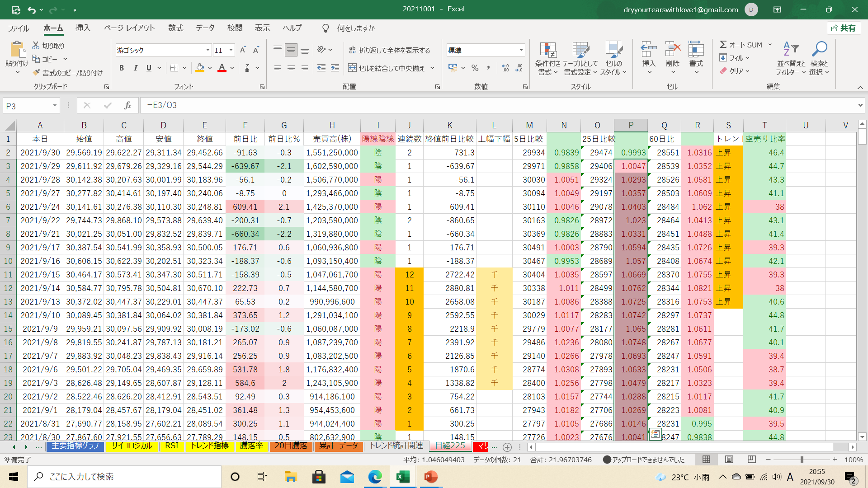Expand the number format dropdown
The image size is (868, 488).
pos(521,50)
